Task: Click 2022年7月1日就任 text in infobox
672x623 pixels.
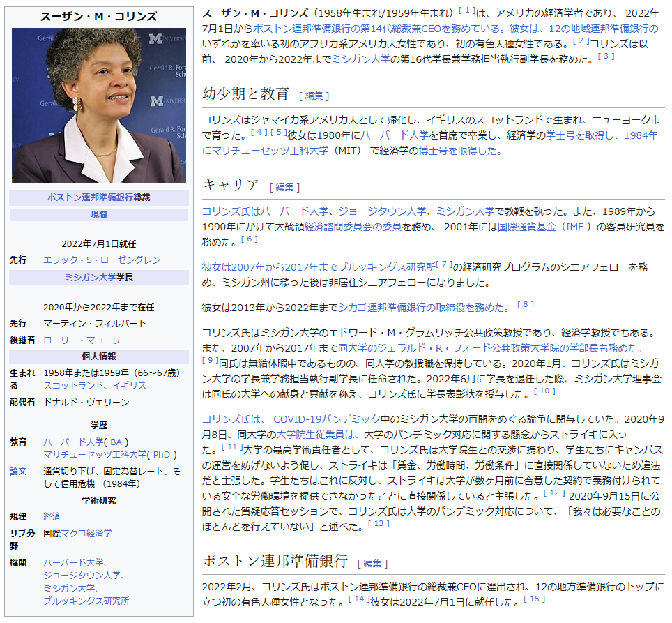Action: (x=98, y=244)
